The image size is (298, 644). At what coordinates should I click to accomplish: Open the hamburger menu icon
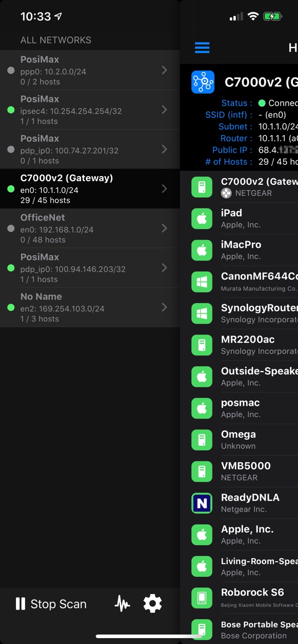(x=202, y=47)
